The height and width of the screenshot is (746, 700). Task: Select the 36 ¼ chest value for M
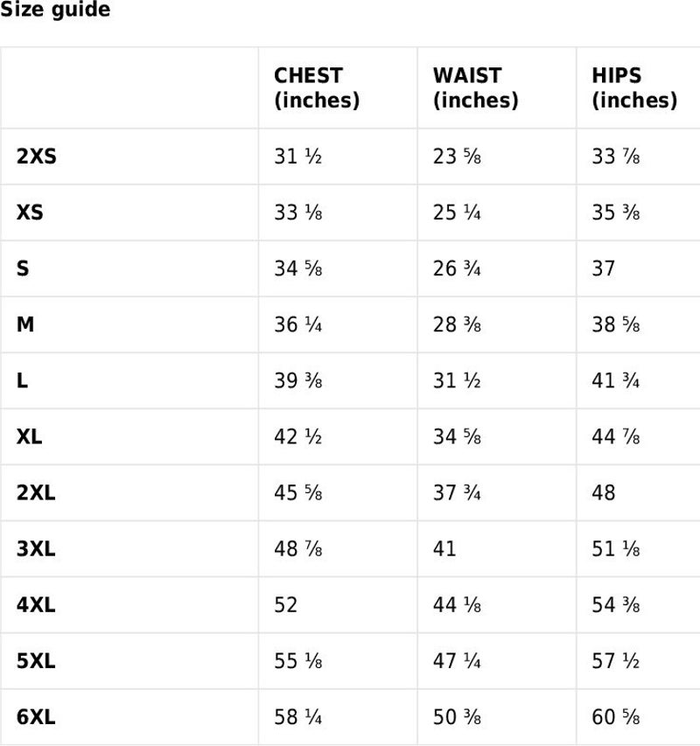pos(297,324)
